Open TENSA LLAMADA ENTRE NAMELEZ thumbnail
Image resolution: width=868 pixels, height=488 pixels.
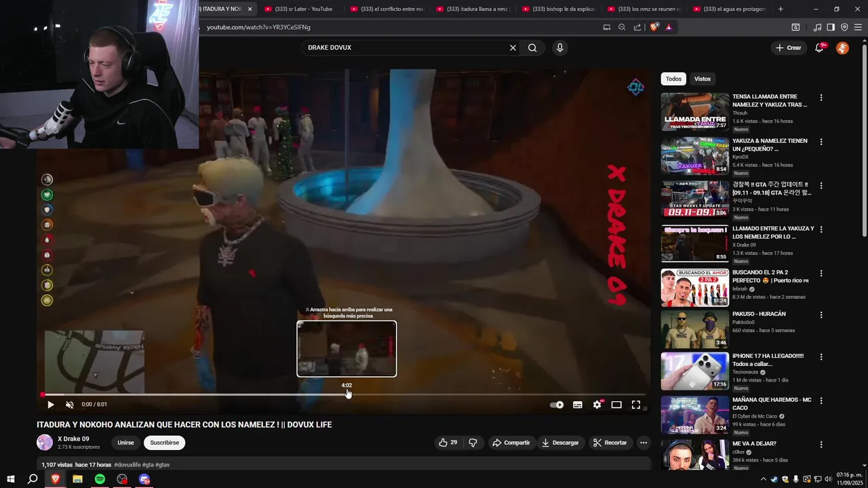[695, 112]
